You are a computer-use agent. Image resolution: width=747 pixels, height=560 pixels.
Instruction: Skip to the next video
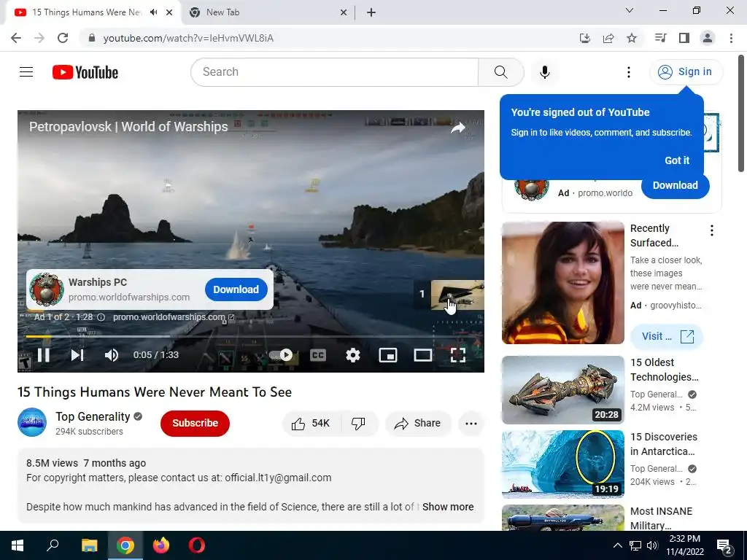(77, 355)
